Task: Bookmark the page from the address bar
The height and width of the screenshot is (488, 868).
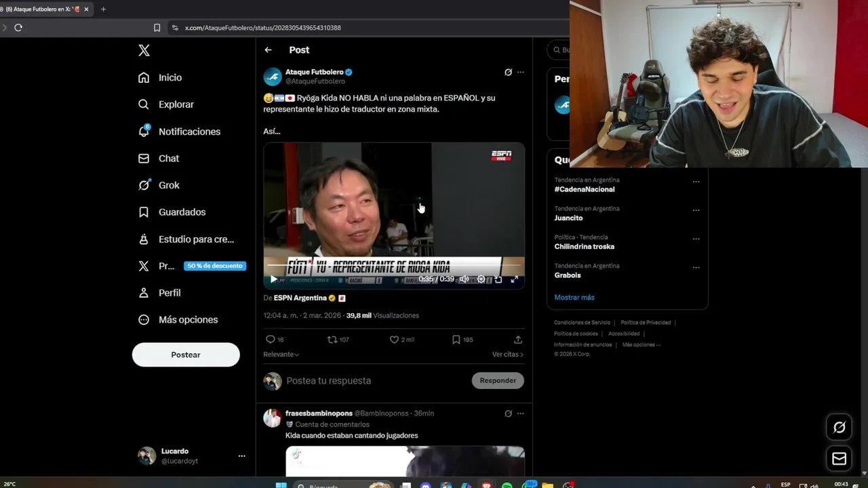Action: pos(157,28)
